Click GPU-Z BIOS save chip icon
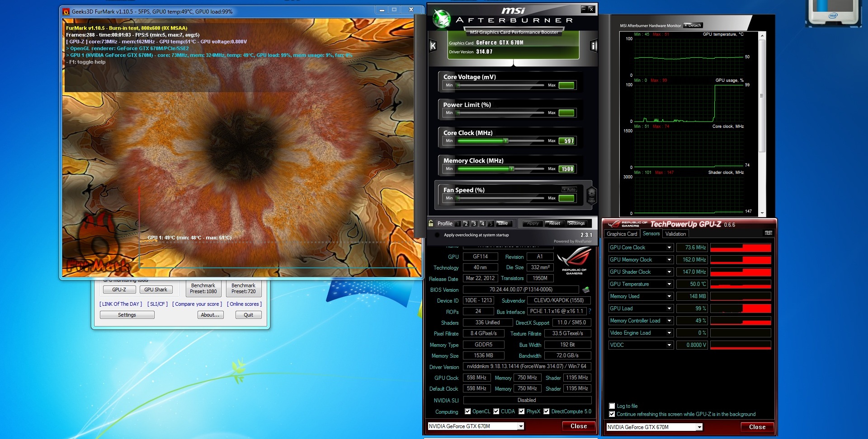The width and height of the screenshot is (868, 439). [x=586, y=290]
